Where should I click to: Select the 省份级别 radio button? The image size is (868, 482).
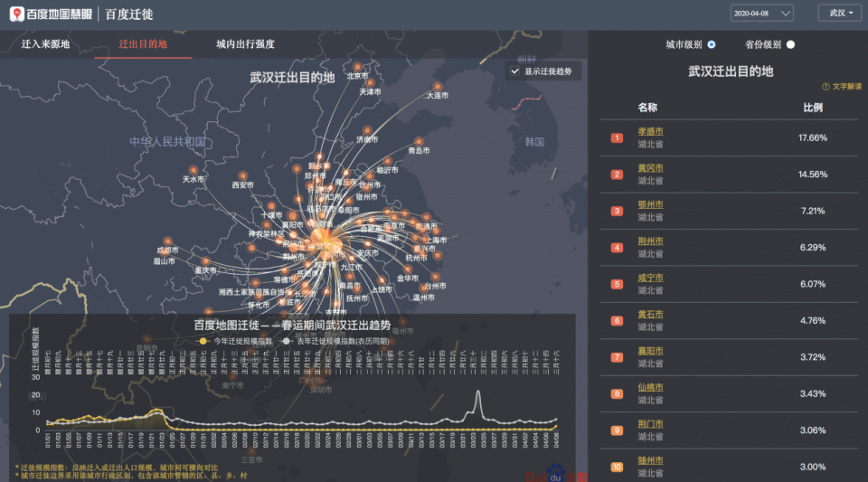tap(790, 45)
